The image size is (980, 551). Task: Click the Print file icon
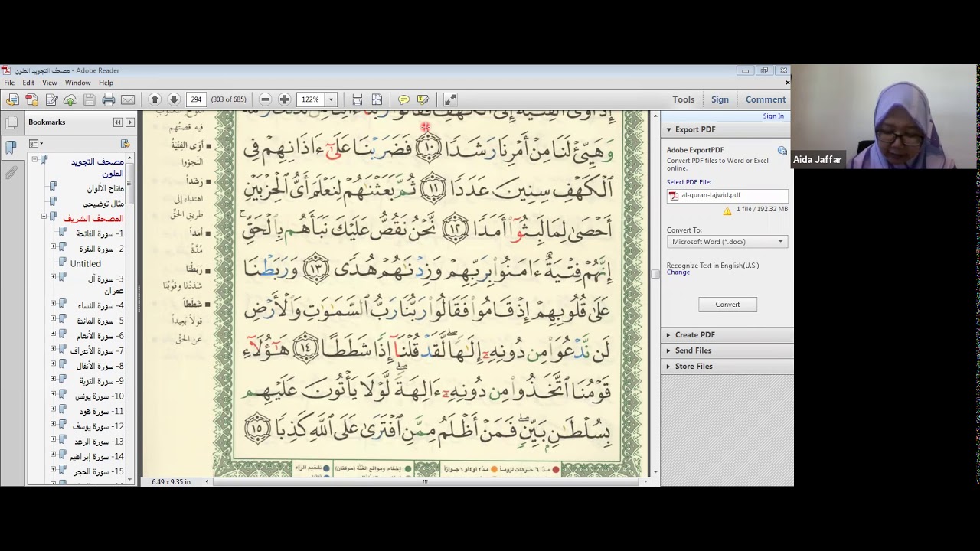pyautogui.click(x=109, y=99)
